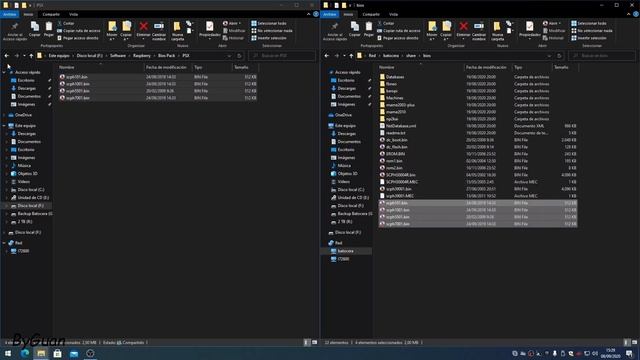Refresh the folder in left PSX window
The image size is (640, 360).
click(x=239, y=56)
